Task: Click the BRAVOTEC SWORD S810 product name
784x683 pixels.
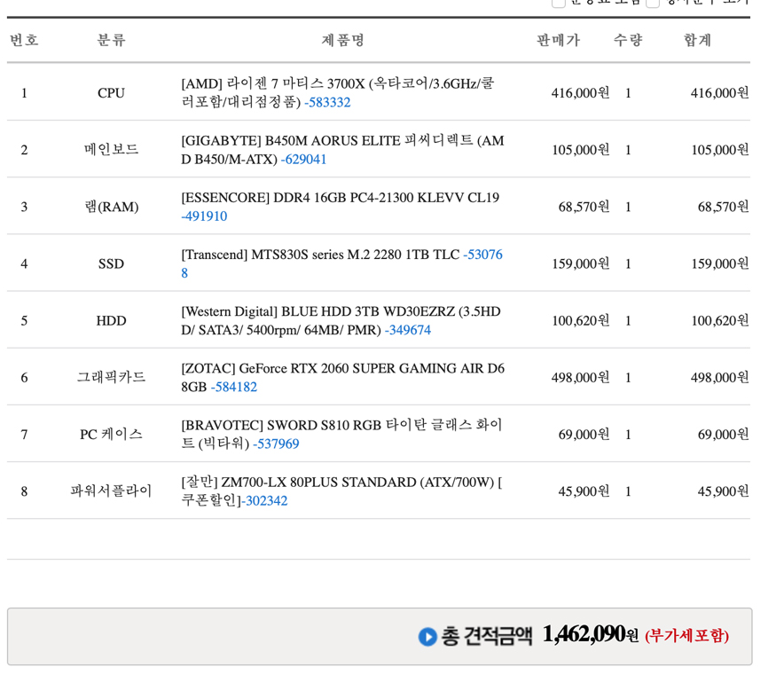Action: tap(341, 434)
